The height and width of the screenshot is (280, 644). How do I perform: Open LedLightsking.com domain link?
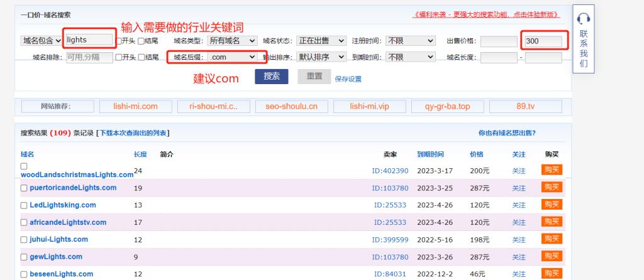(63, 205)
